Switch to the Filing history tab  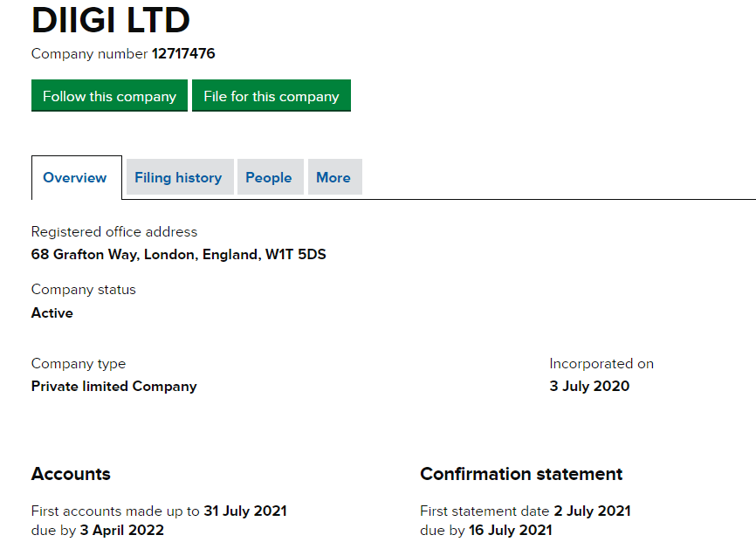click(178, 177)
